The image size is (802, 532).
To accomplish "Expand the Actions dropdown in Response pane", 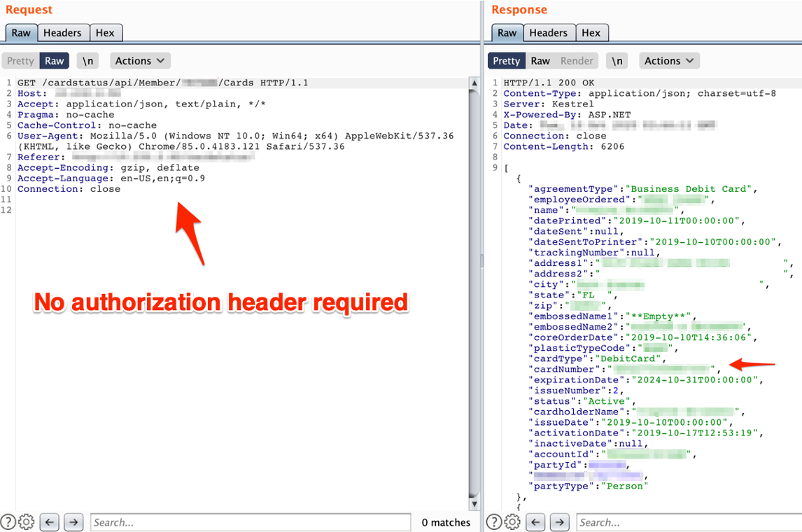I will tap(669, 61).
